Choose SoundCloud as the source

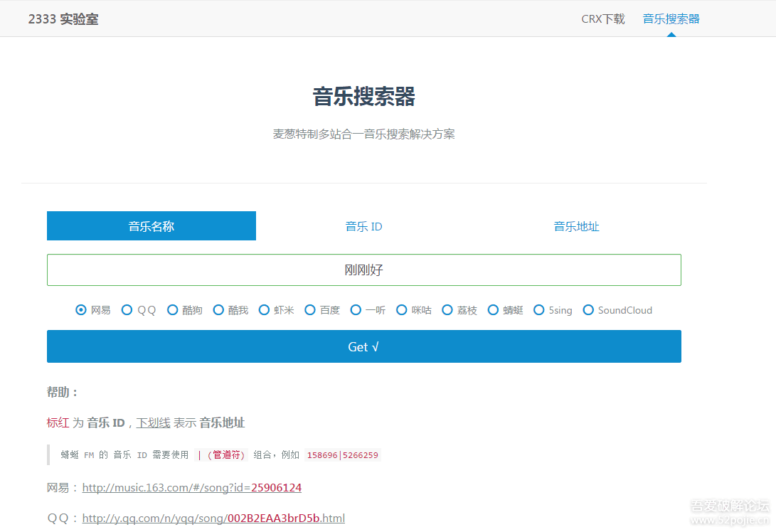(588, 310)
